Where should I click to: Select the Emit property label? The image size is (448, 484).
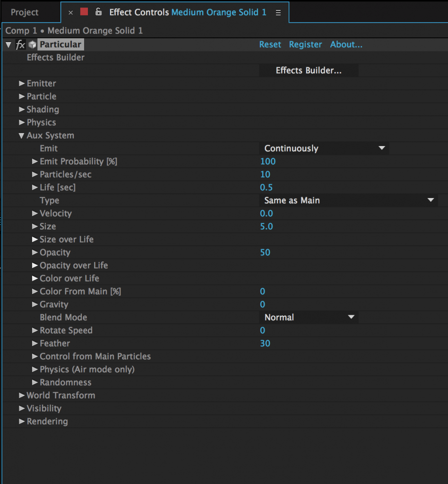point(49,148)
